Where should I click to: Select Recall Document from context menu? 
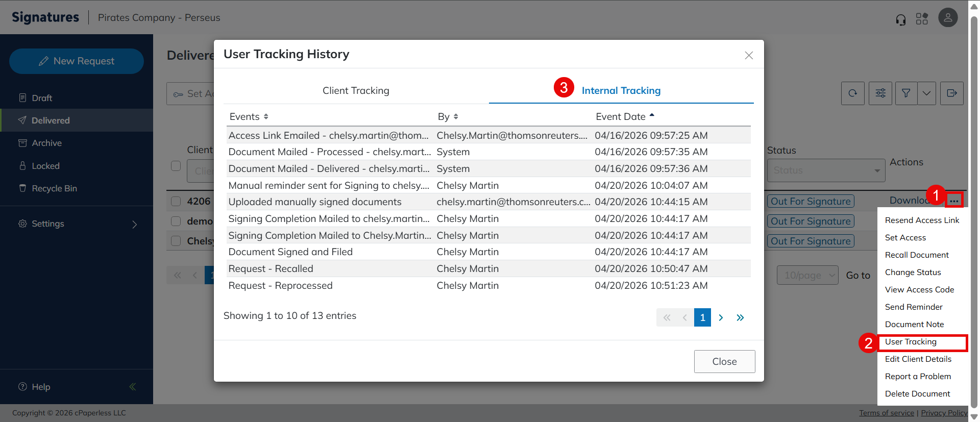click(917, 255)
